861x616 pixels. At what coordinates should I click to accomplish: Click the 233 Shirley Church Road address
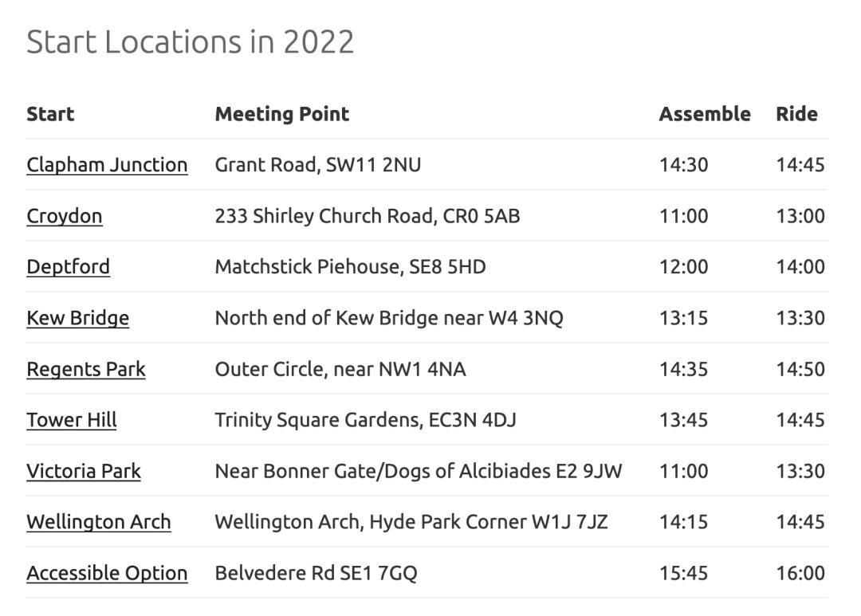(x=367, y=216)
